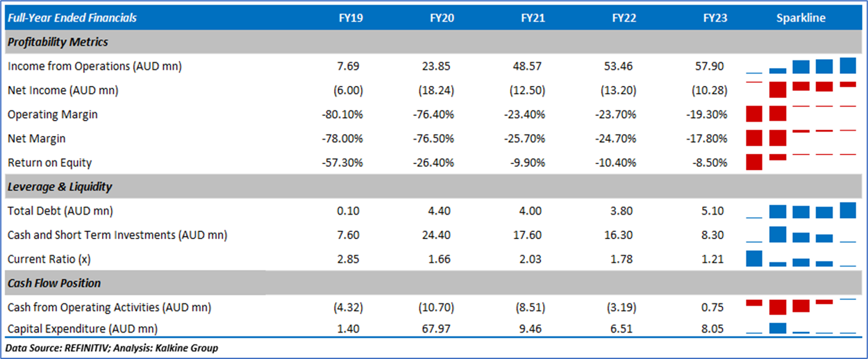Click the Sparkline column header
The image size is (868, 359).
tap(801, 18)
